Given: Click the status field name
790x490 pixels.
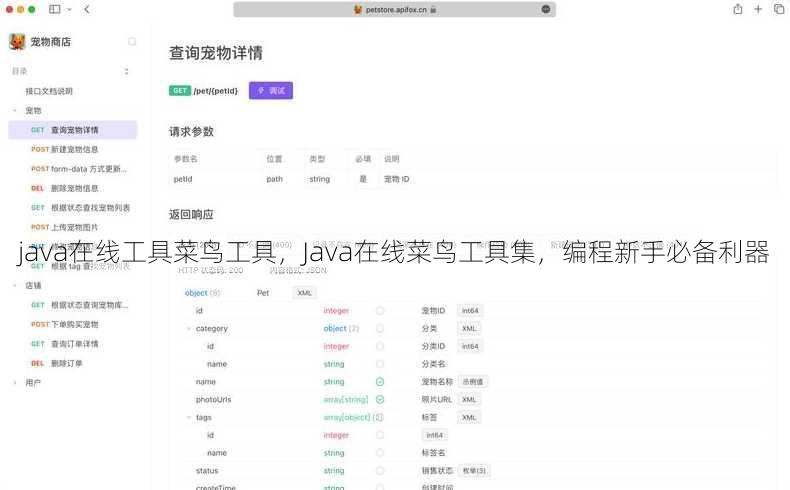Looking at the screenshot, I should click(x=207, y=471).
